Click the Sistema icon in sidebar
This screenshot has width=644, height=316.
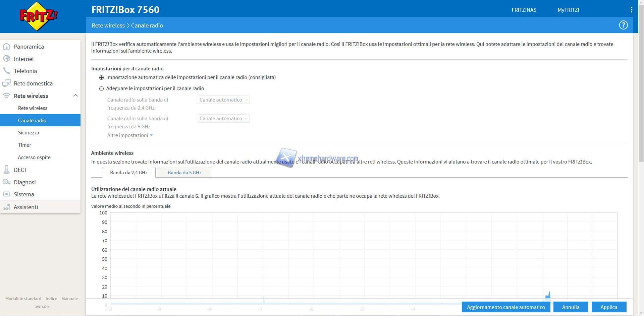(x=6, y=194)
